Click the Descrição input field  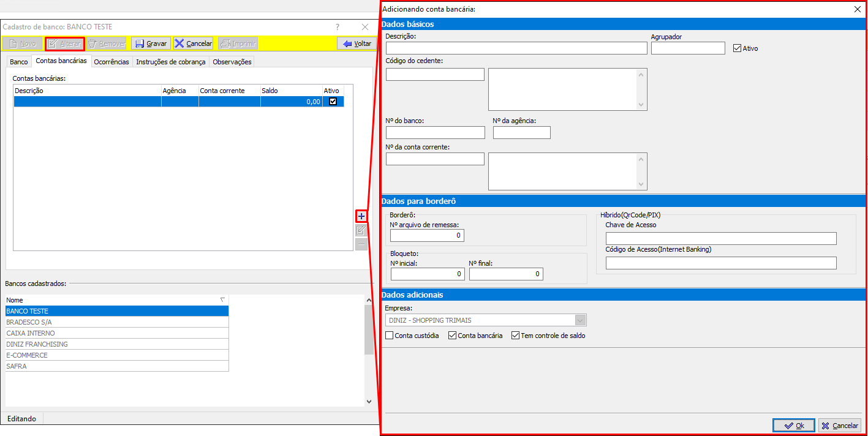tap(516, 48)
